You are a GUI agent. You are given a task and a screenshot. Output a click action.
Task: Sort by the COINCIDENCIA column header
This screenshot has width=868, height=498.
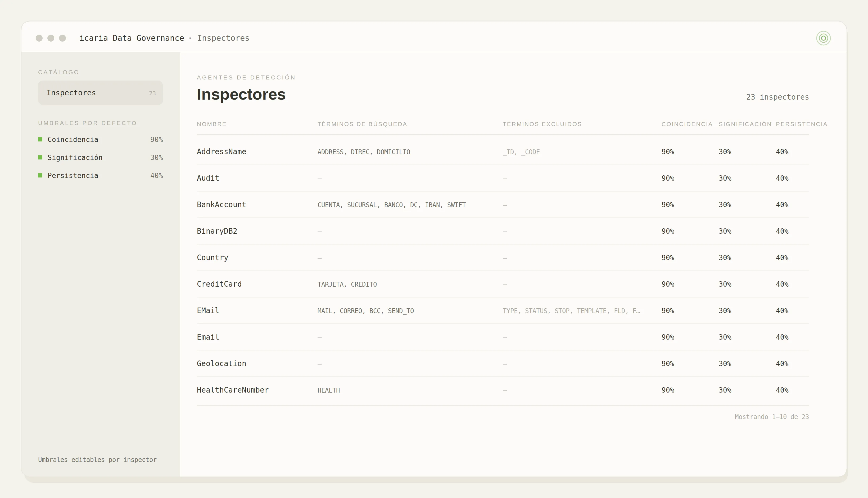point(687,124)
